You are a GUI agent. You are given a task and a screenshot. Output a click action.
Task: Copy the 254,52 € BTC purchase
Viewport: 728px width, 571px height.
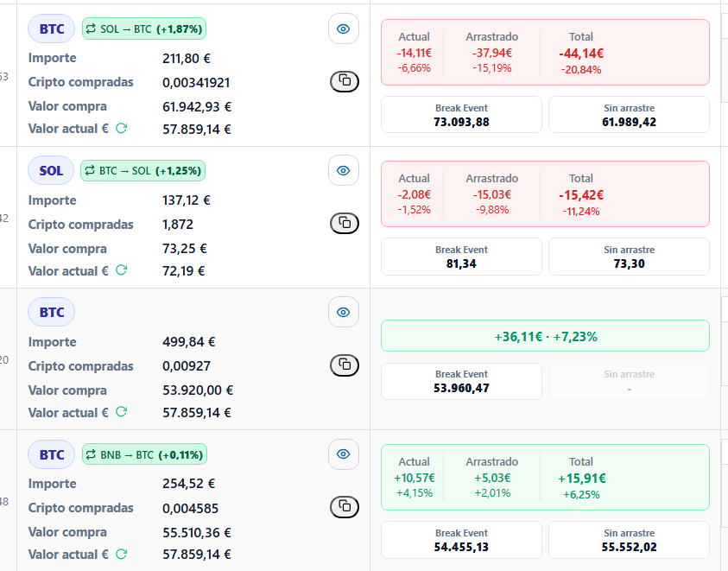point(345,506)
